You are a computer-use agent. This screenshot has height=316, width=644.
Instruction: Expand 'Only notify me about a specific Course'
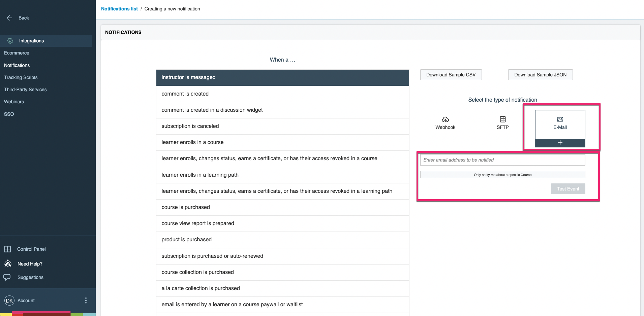pos(502,175)
